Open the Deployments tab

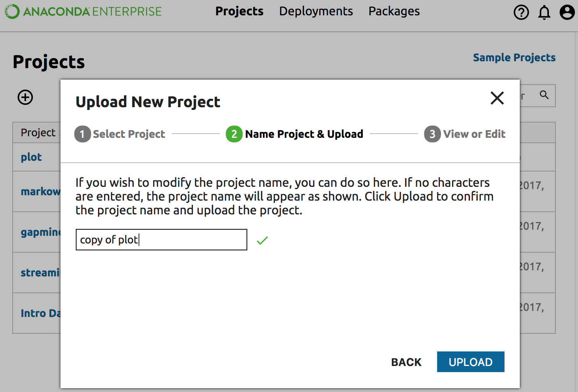(x=316, y=11)
